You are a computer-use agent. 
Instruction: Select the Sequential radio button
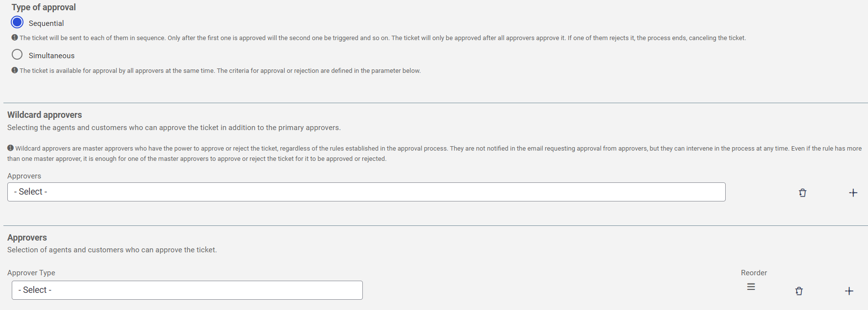point(17,22)
